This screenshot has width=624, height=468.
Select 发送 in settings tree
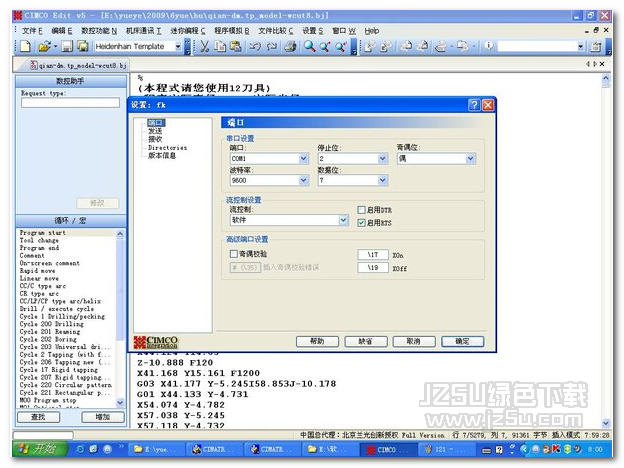point(155,131)
